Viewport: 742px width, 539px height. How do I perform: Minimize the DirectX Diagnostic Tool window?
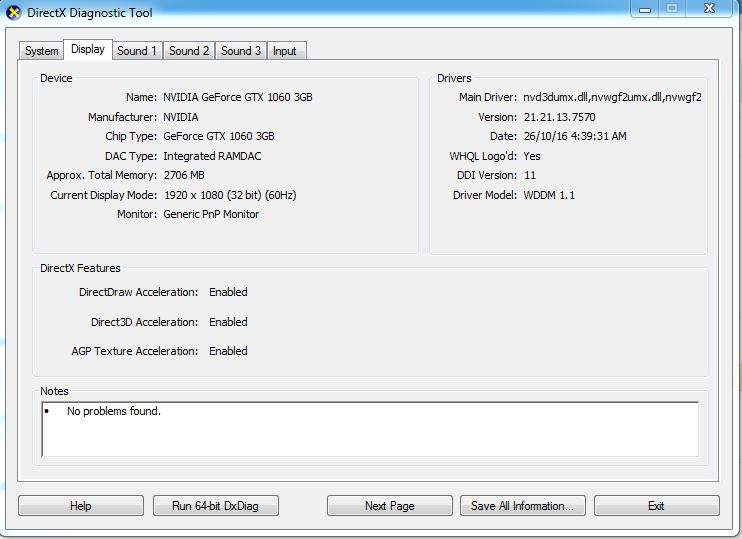click(645, 9)
